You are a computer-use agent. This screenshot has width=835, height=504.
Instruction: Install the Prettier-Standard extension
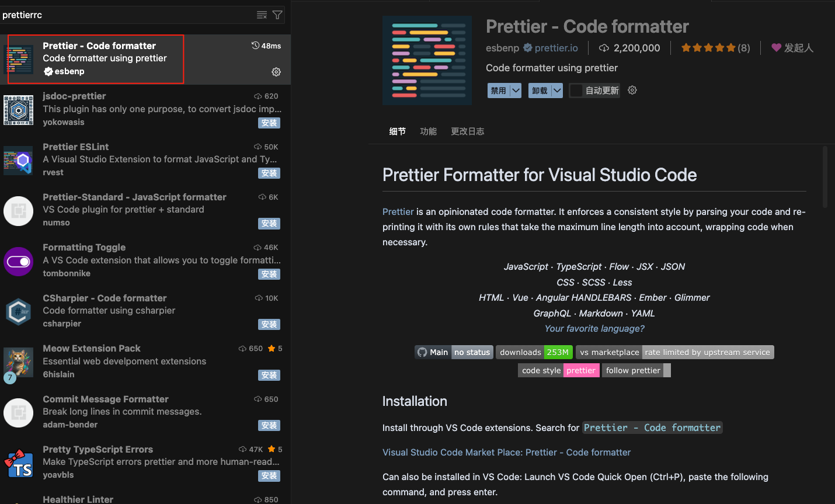click(x=269, y=223)
